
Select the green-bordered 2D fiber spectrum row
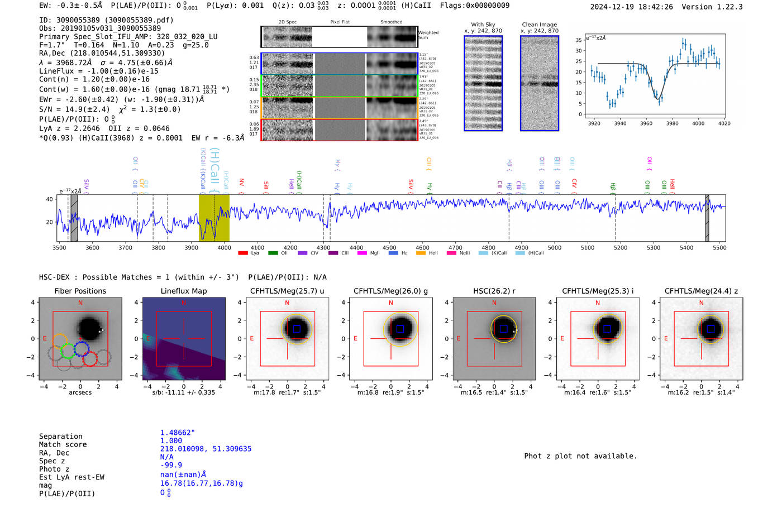coord(340,86)
